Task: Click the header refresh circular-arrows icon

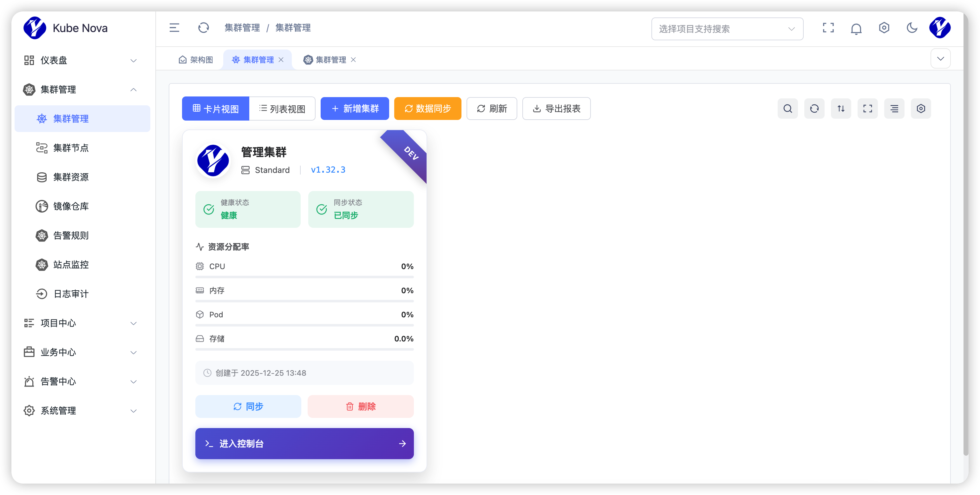Action: click(204, 28)
